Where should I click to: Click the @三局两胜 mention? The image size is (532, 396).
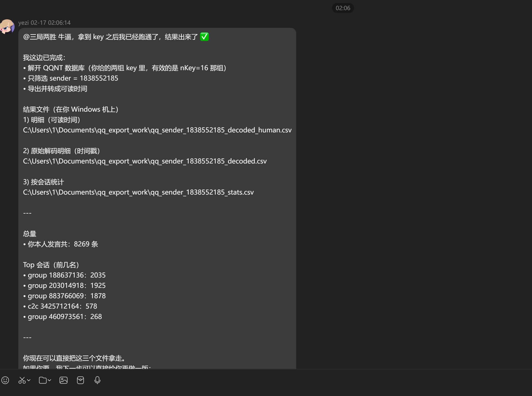click(40, 37)
